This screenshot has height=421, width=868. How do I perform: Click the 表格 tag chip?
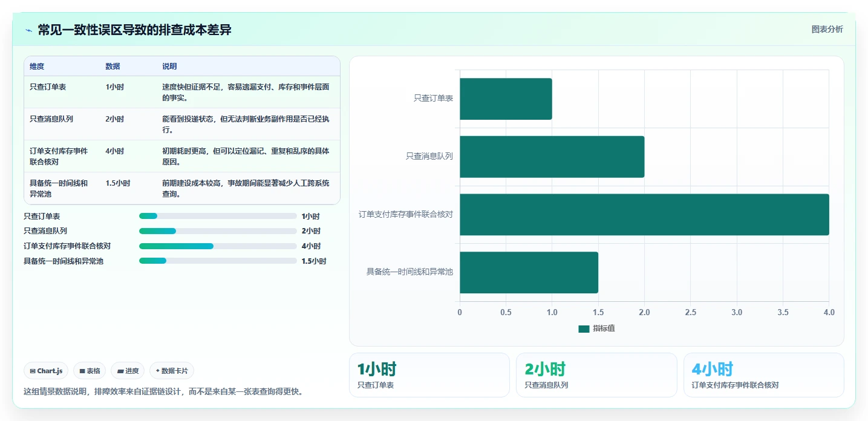click(89, 371)
